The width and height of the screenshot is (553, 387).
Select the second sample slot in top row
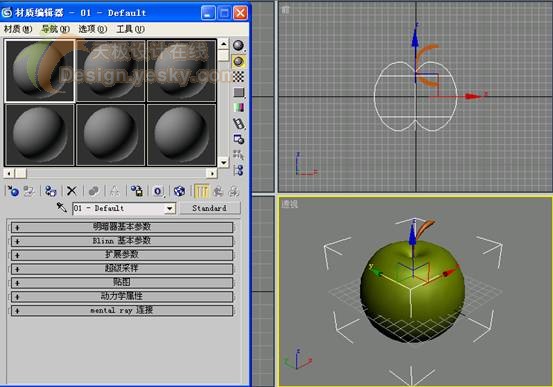click(x=111, y=71)
